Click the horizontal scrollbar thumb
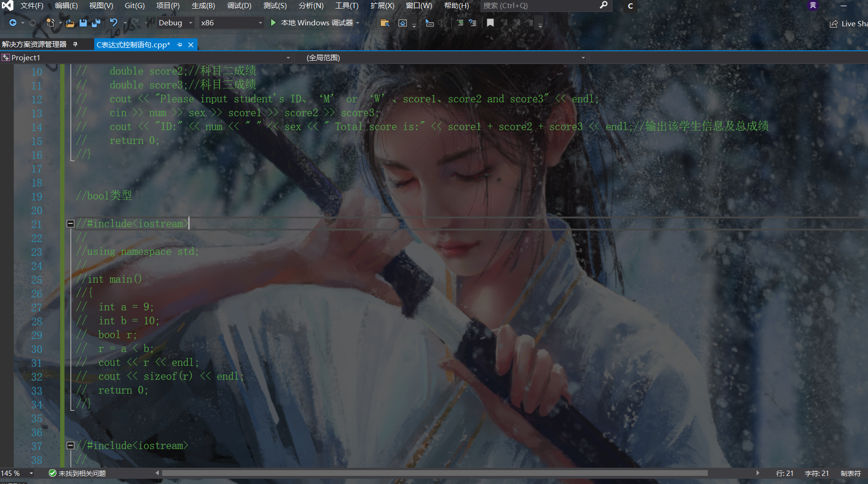 coord(435,473)
